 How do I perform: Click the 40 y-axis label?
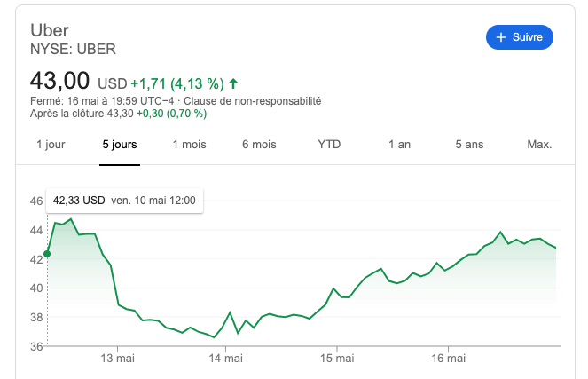36,288
